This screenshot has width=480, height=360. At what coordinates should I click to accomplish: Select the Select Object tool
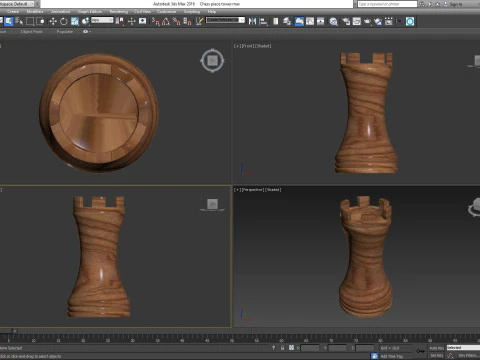pos(9,21)
